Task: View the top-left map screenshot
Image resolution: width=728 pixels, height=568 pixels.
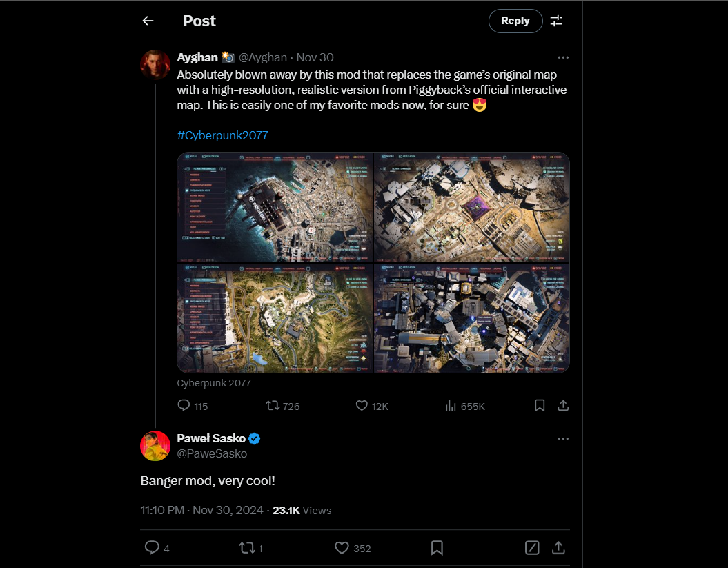Action: 275,207
